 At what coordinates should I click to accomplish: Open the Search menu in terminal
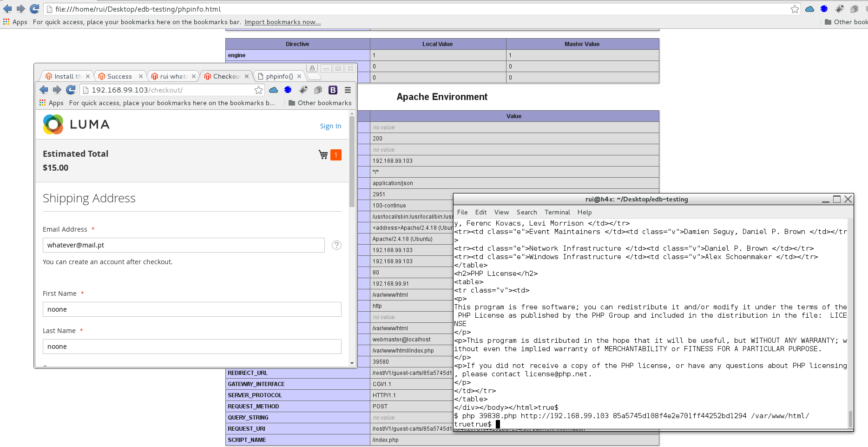pyautogui.click(x=526, y=212)
